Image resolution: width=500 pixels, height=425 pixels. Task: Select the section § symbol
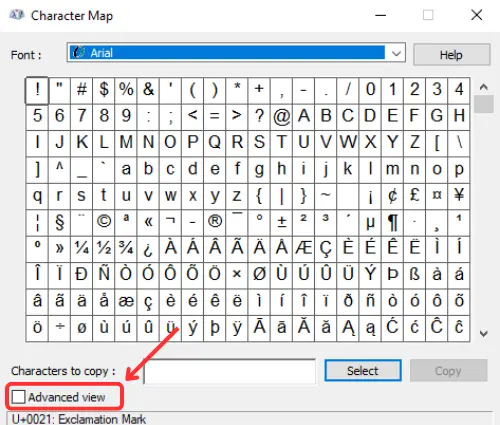(59, 222)
